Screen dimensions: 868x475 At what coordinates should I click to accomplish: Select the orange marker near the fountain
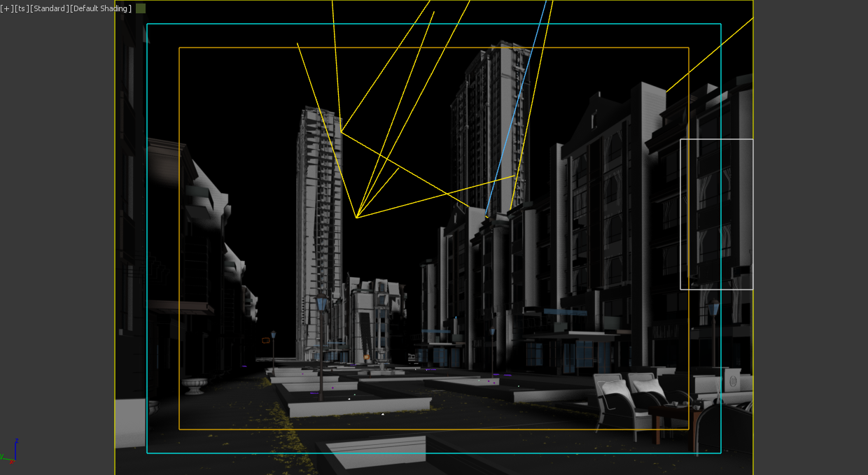click(x=366, y=357)
